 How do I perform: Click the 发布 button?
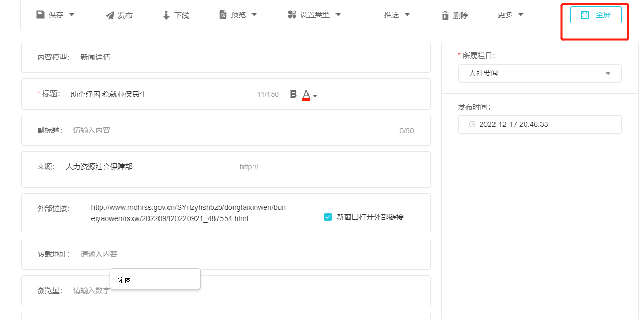point(119,15)
